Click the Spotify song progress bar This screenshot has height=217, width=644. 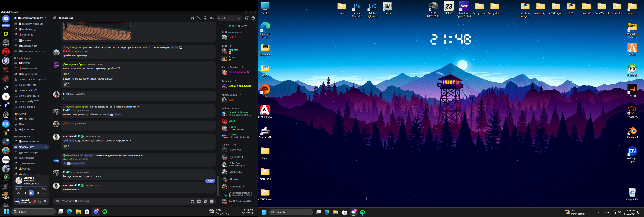31,186
